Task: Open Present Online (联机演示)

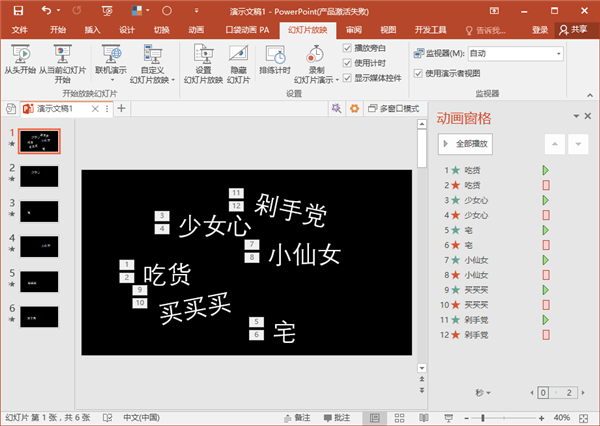Action: click(111, 59)
